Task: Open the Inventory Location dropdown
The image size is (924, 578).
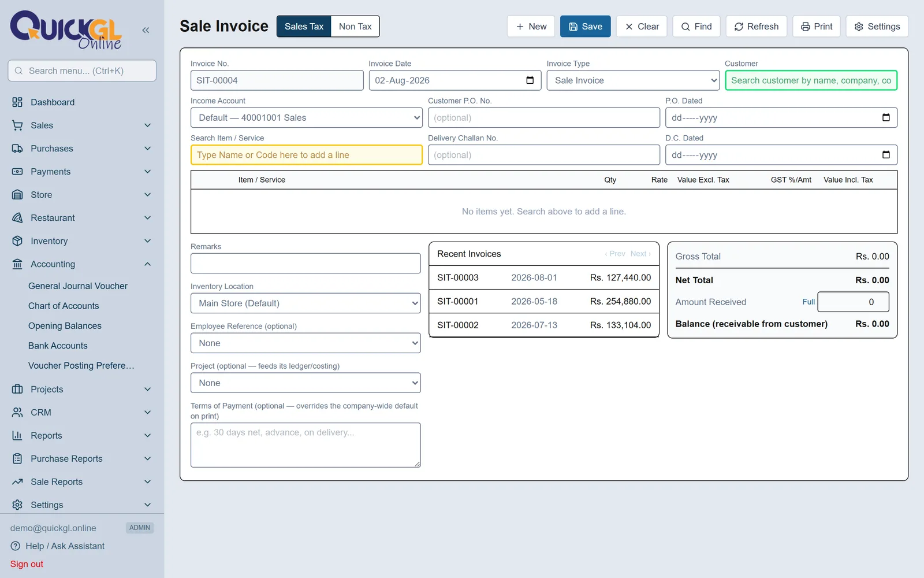Action: [305, 303]
